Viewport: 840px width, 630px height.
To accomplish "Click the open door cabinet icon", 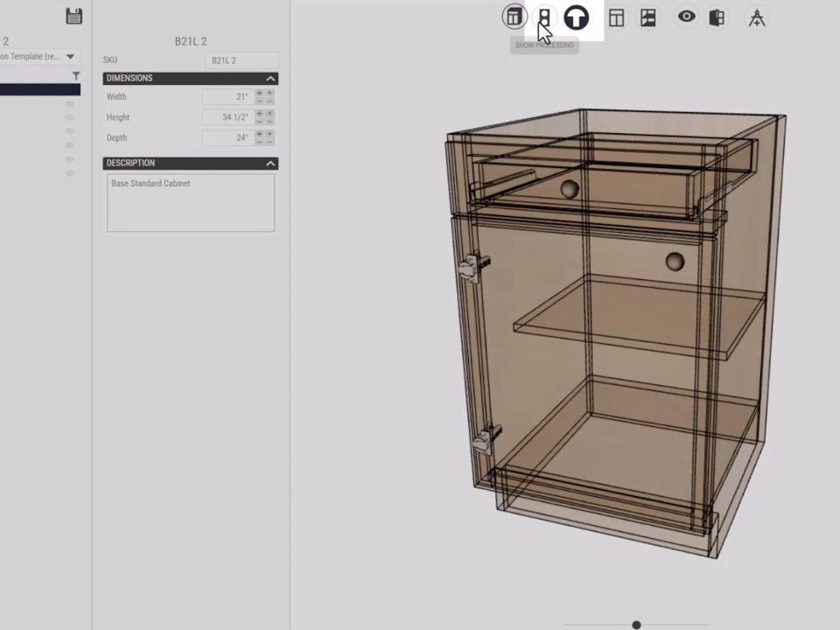I will 717,17.
